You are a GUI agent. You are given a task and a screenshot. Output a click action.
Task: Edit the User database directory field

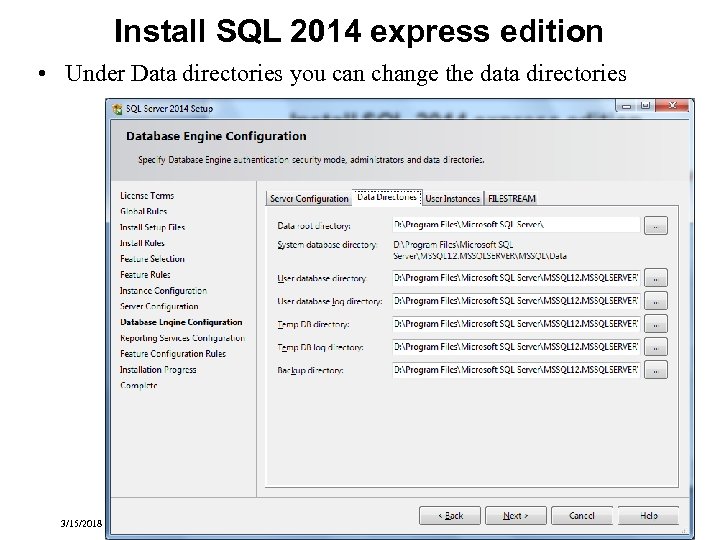coord(516,278)
